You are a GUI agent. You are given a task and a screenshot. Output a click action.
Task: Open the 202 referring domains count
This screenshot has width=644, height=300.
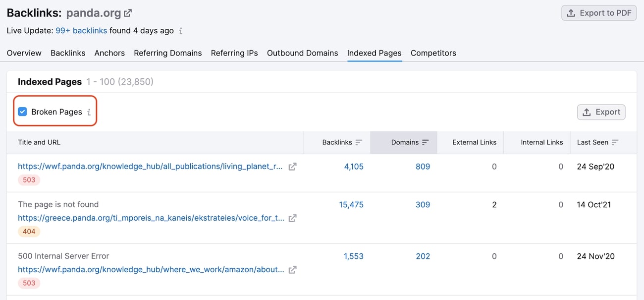point(423,256)
